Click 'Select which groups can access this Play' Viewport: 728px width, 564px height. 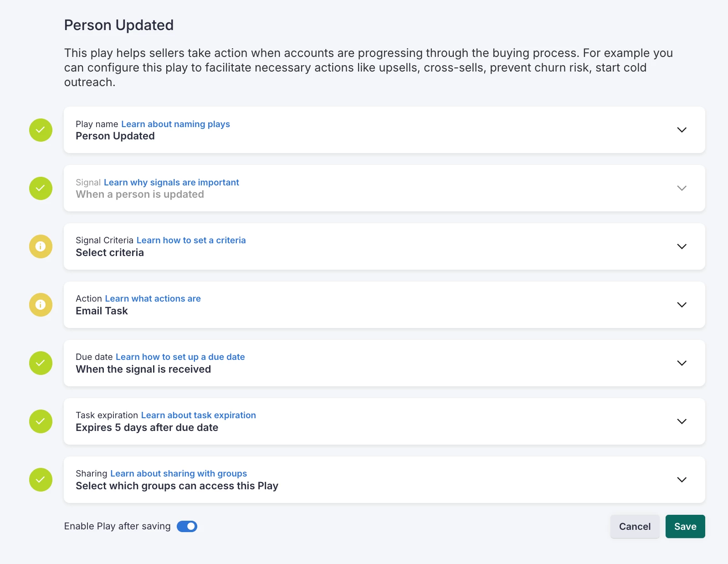(177, 486)
